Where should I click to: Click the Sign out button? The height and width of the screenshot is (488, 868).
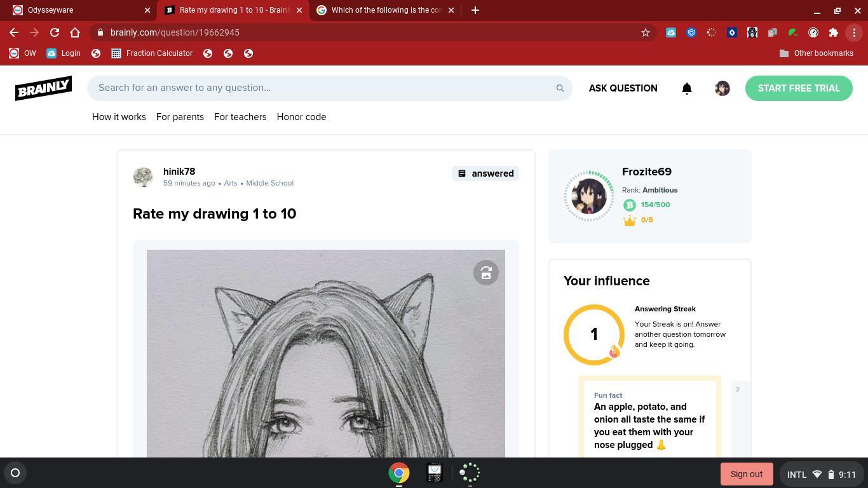[x=746, y=474]
